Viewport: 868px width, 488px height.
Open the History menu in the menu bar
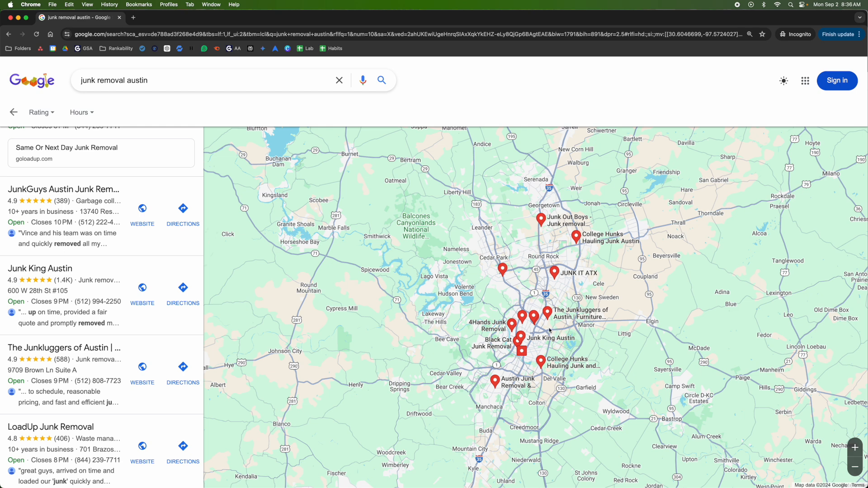coord(109,4)
